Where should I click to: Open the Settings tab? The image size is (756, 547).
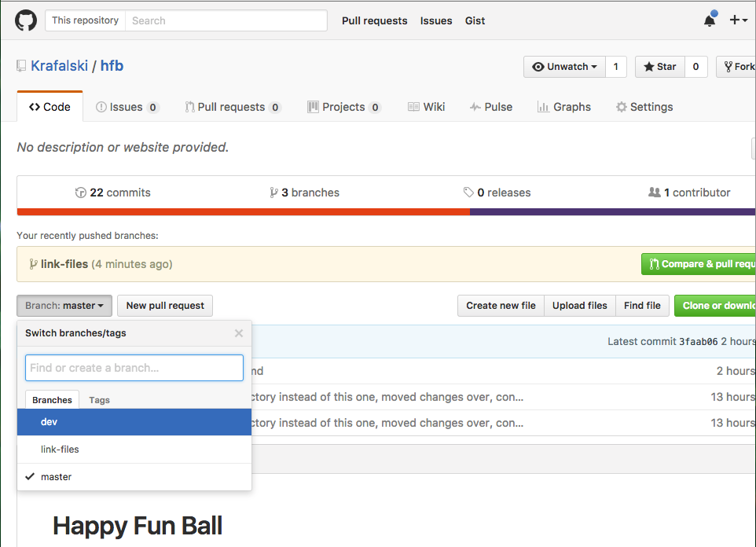click(x=644, y=107)
